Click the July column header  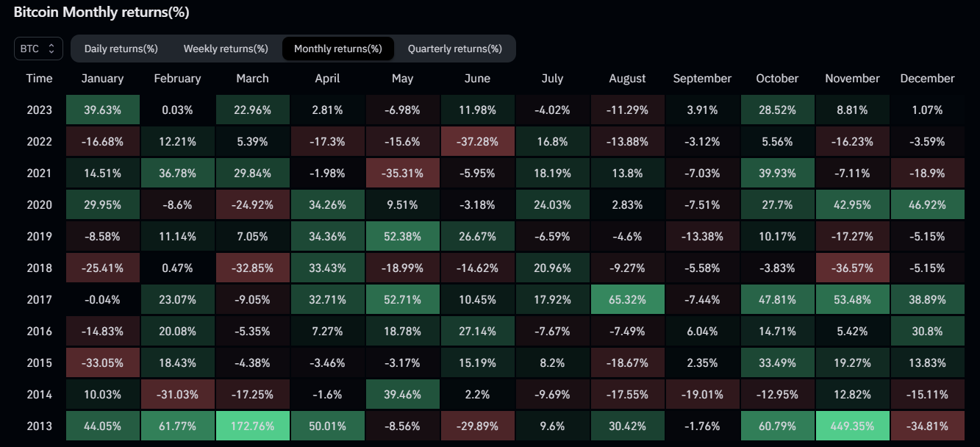(x=552, y=79)
